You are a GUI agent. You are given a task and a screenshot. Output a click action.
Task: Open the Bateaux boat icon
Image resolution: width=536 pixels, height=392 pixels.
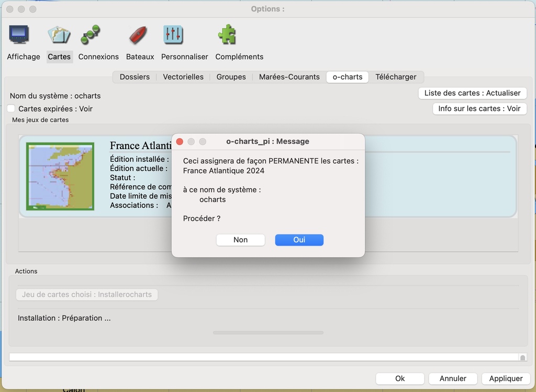[138, 35]
